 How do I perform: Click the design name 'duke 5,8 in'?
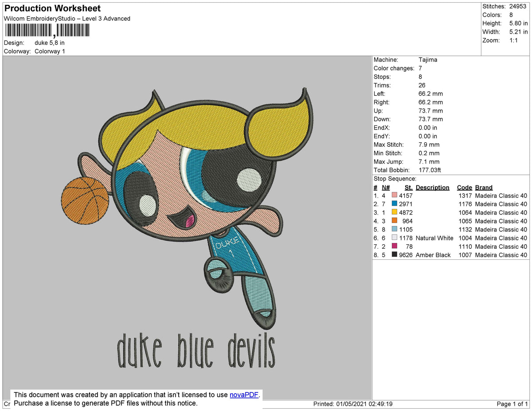(x=50, y=43)
